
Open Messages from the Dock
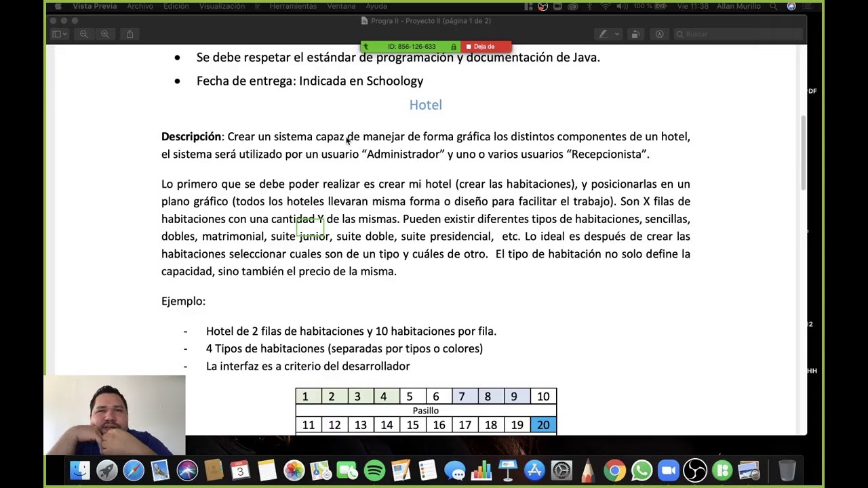point(454,470)
